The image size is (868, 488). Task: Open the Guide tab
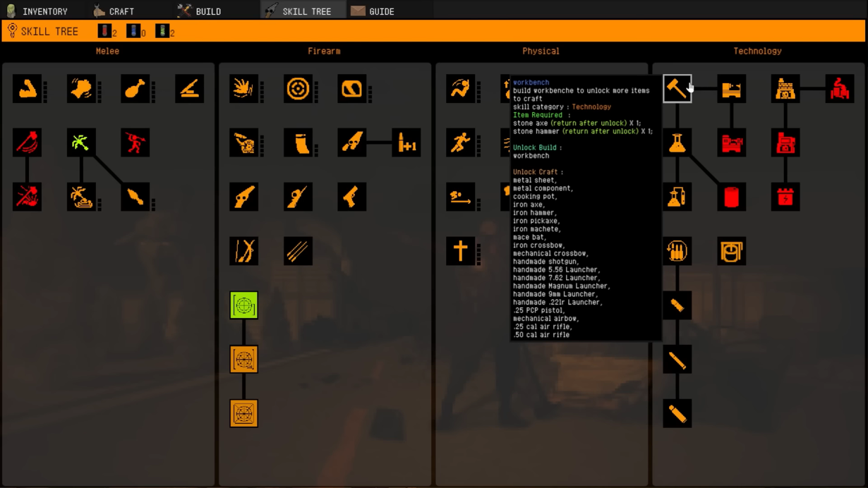(374, 11)
